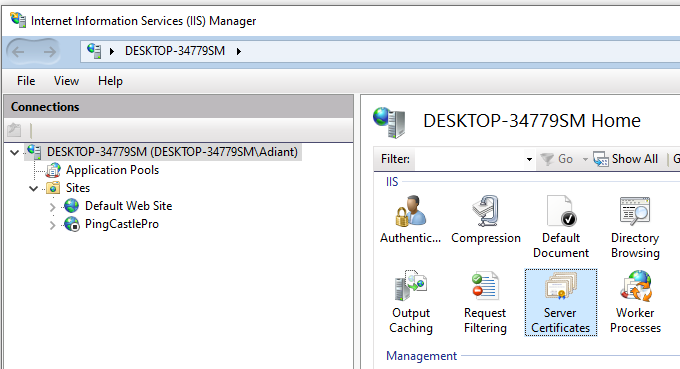Click the Go filter button
The width and height of the screenshot is (680, 369).
click(557, 159)
